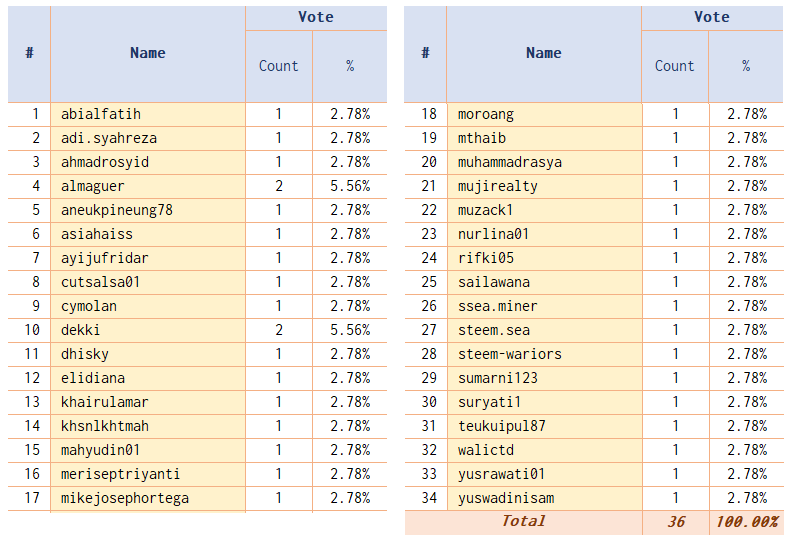Click the 5.56% value for dekki
Viewport: 797px width, 548px height.
350,330
